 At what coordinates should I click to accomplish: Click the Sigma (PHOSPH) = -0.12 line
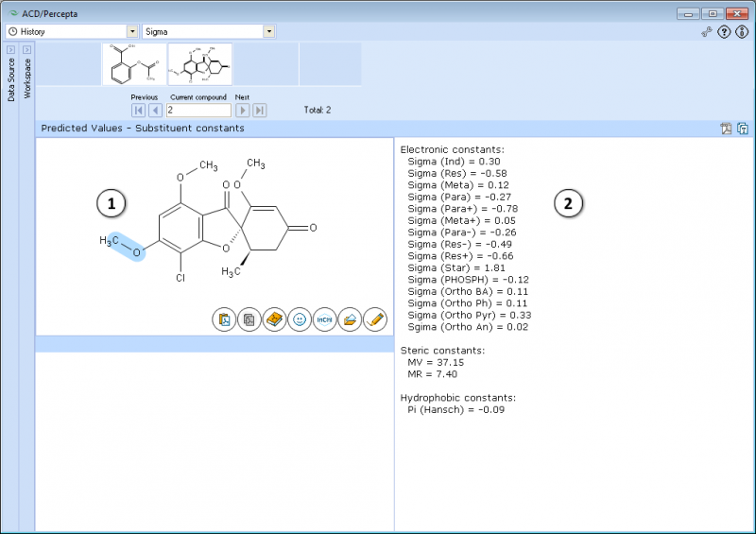click(468, 280)
